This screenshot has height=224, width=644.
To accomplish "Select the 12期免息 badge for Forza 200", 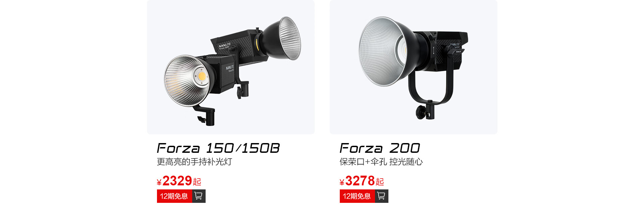I will click(357, 196).
